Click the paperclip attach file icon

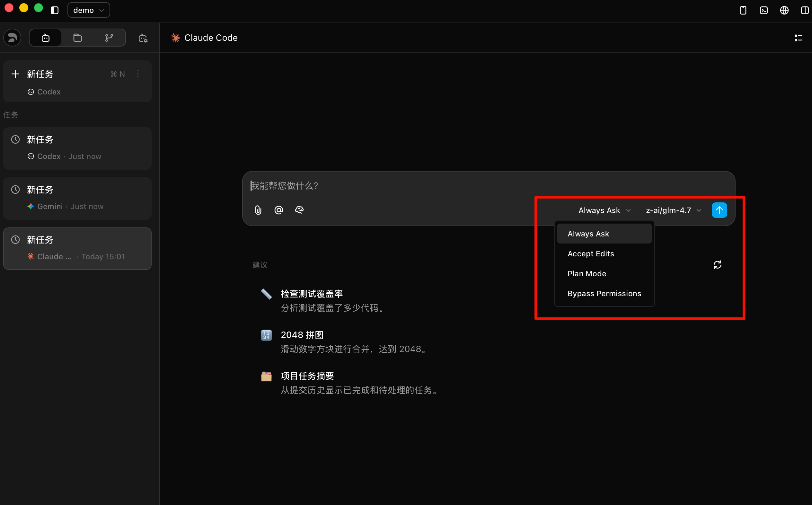[x=258, y=210]
